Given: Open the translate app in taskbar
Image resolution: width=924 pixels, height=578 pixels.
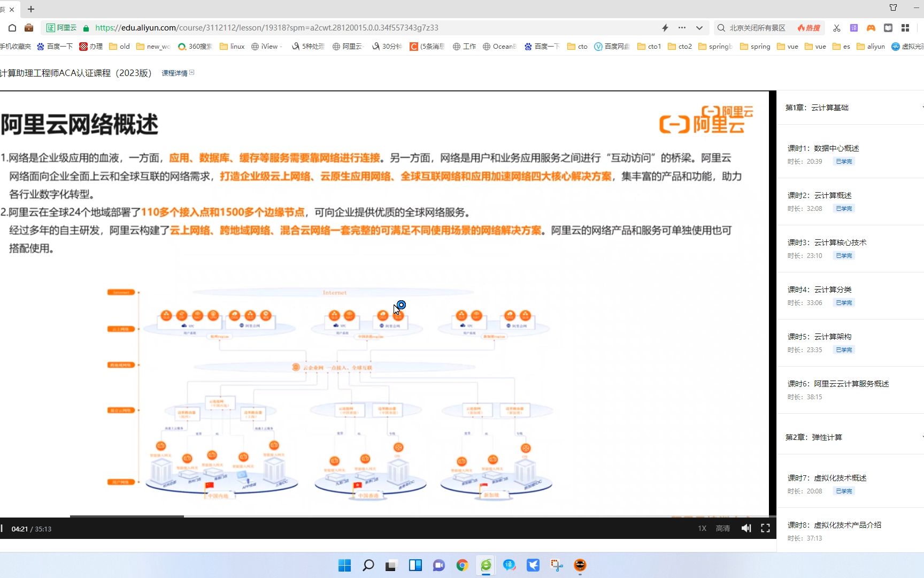Looking at the screenshot, I should coord(510,565).
